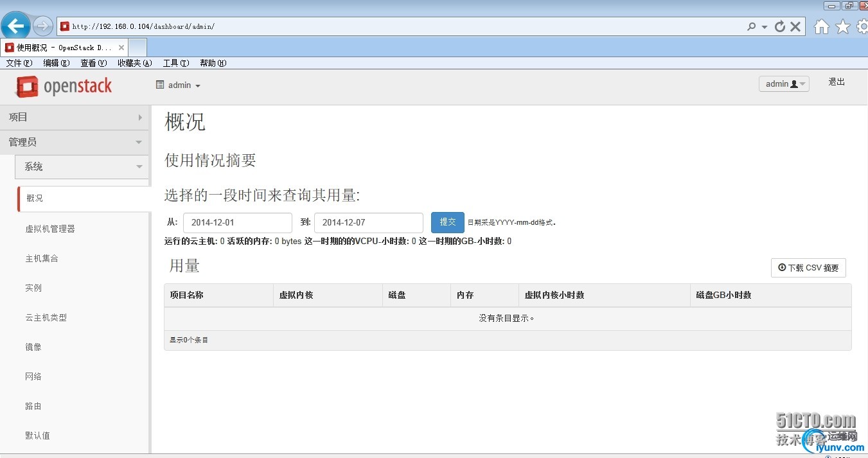
Task: Click the 显示0个条目 table footer text
Action: (189, 340)
